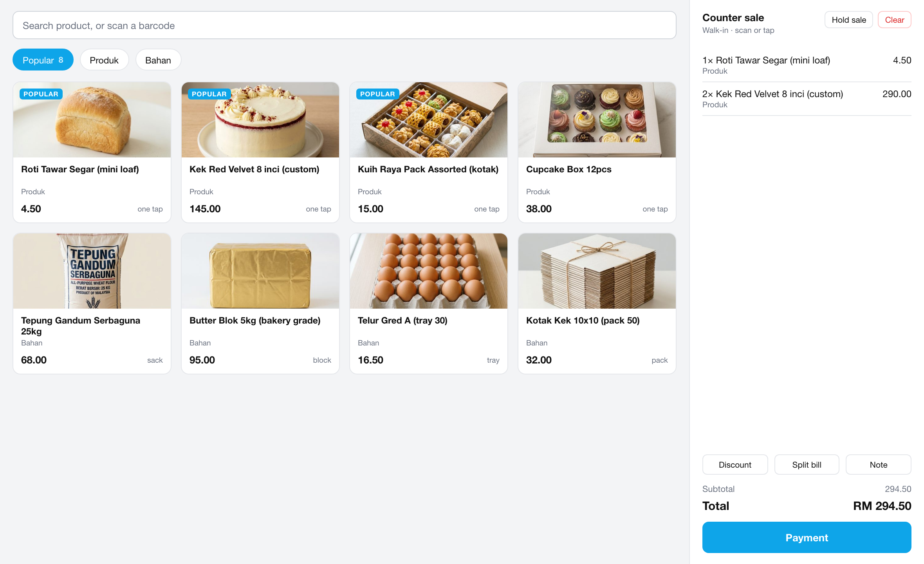Add Cupcake Box 12pcs to sale
Image resolution: width=924 pixels, height=564 pixels.
point(597,152)
